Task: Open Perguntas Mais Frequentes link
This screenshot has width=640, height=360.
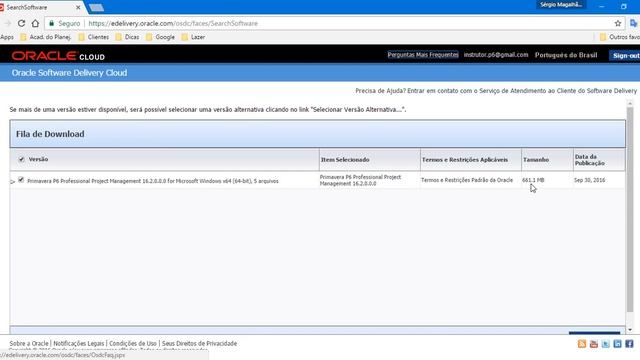Action: tap(423, 55)
